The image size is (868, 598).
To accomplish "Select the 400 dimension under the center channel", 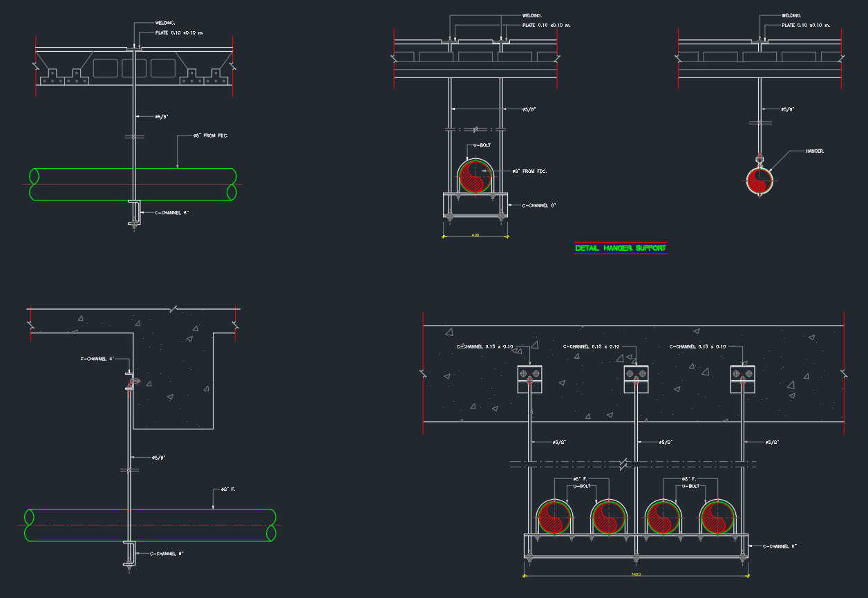I will 475,234.
